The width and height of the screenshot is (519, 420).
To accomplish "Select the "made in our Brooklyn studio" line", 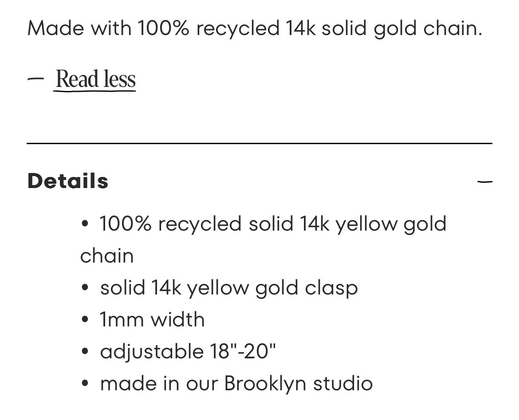I will pos(236,384).
